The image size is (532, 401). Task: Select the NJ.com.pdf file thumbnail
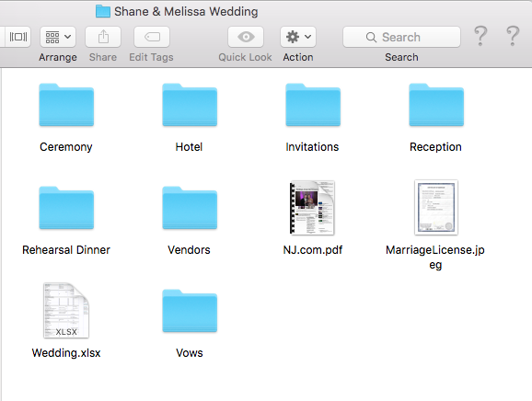pos(312,208)
